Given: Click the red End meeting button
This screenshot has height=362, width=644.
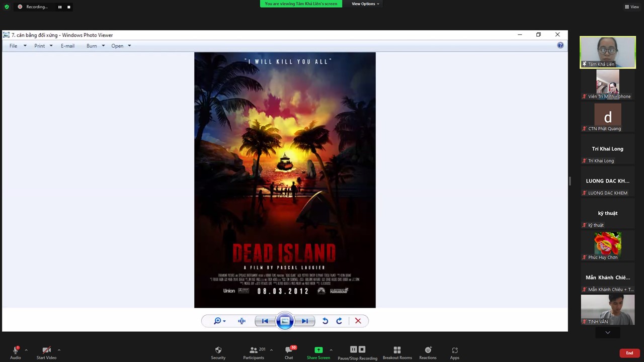Looking at the screenshot, I should (x=629, y=353).
